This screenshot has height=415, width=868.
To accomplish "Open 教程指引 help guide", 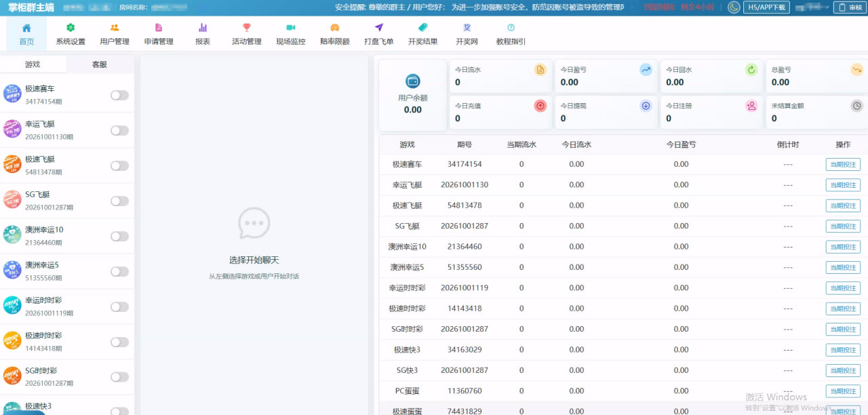I will tap(511, 34).
